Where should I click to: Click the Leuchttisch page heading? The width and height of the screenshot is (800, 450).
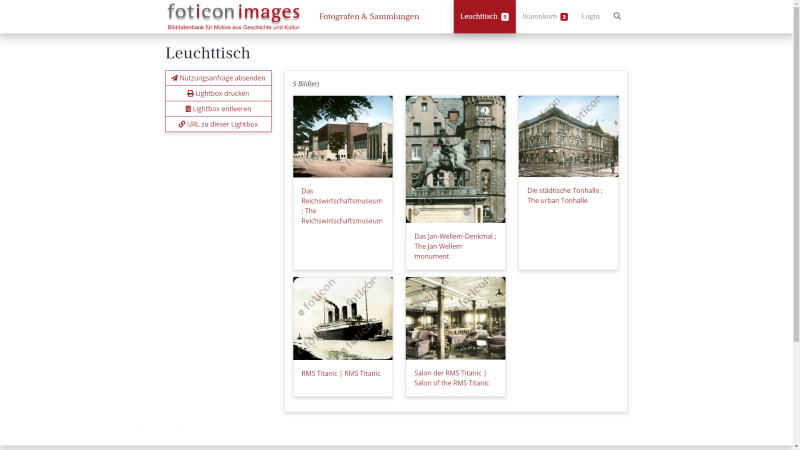(208, 53)
